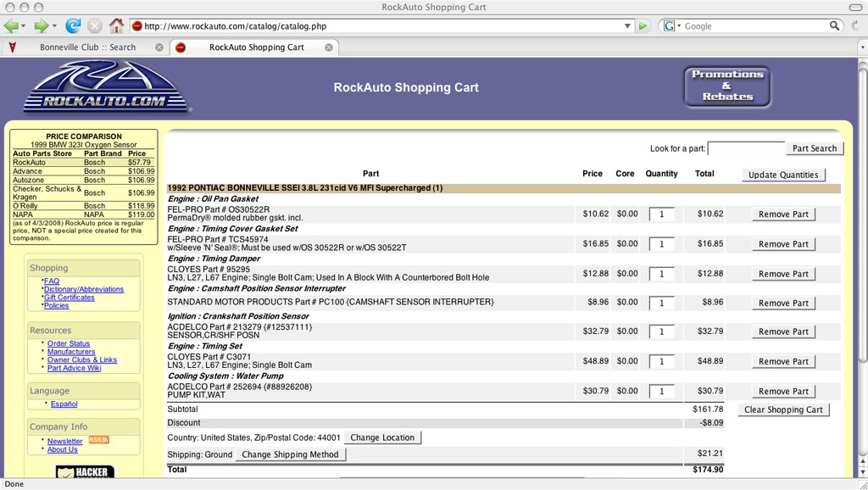The image size is (868, 490).
Task: Click quantity field for PC100 interrupter
Action: tap(661, 303)
